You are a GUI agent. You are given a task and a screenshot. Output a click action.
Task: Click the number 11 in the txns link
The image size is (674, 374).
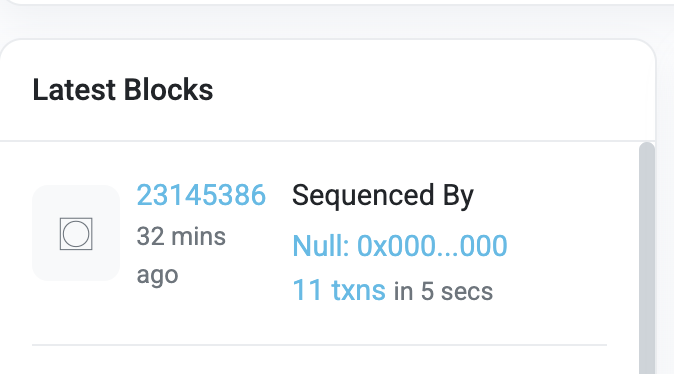[307, 290]
